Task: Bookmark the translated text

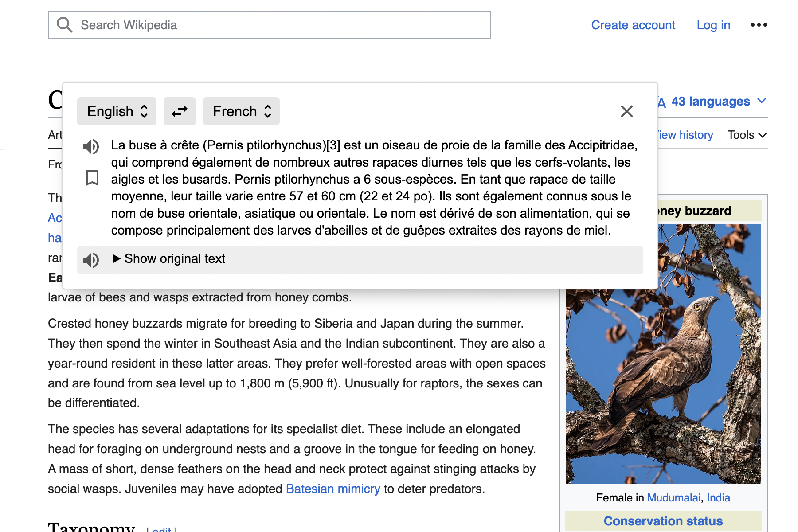Action: click(x=91, y=178)
